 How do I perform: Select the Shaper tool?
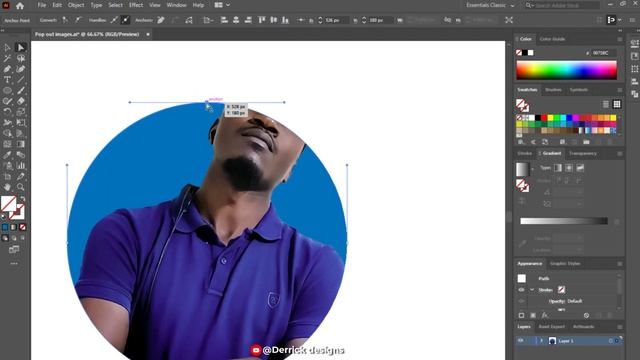7,101
